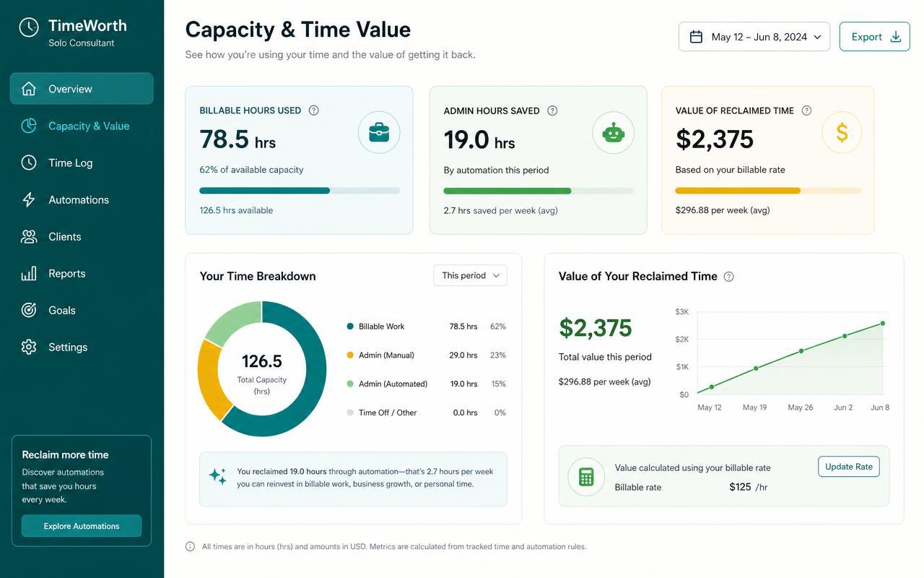Go to Overview in sidebar
Screen dimensions: 924x578
[82, 89]
